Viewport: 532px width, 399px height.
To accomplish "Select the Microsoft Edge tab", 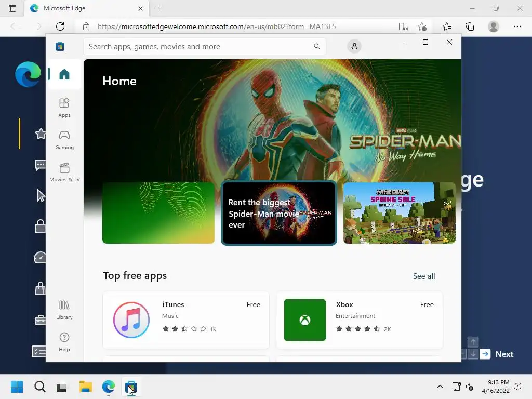I will [x=87, y=8].
